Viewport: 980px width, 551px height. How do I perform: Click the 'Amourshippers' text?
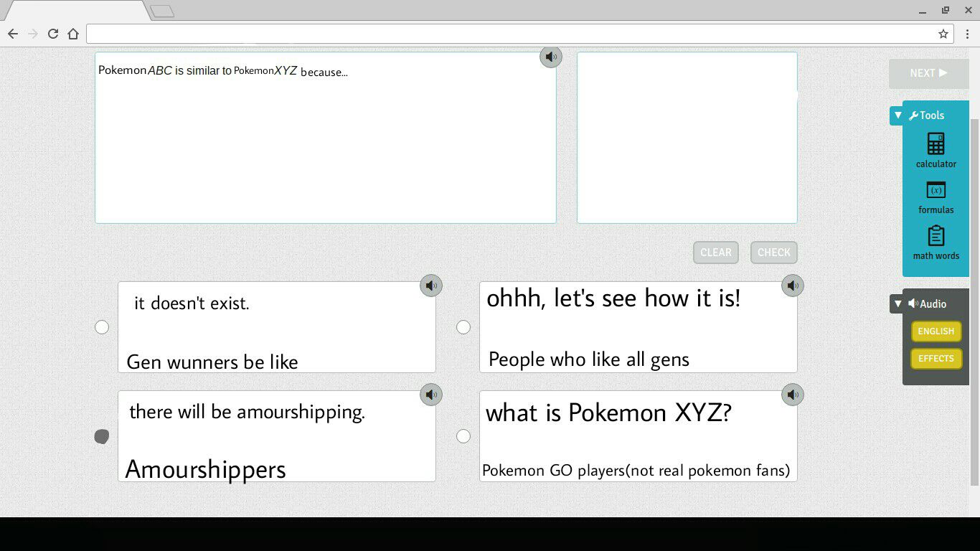coord(206,470)
